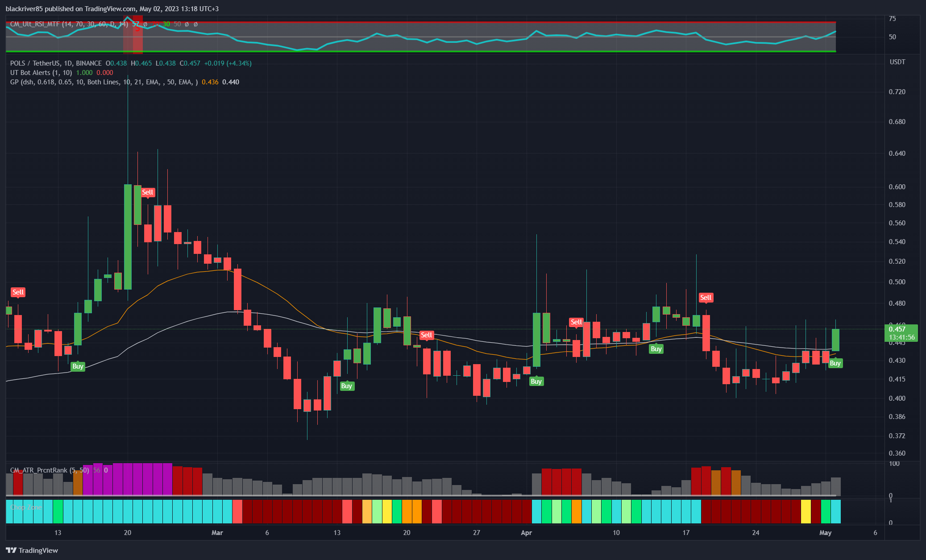926x560 pixels.
Task: Click the 75 level on the RSI scale
Action: [892, 19]
